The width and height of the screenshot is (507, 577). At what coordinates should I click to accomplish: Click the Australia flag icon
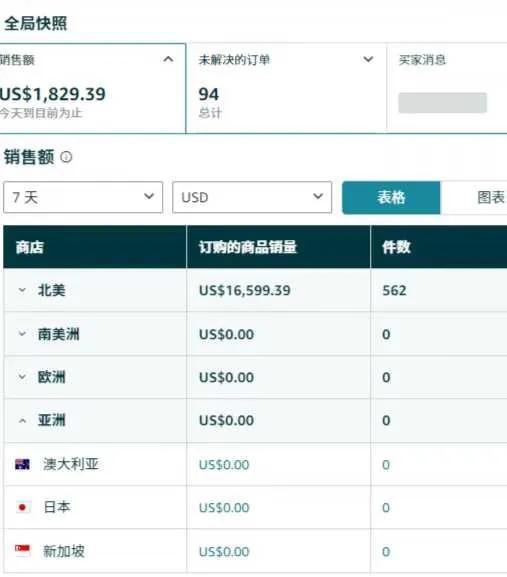tap(22, 464)
